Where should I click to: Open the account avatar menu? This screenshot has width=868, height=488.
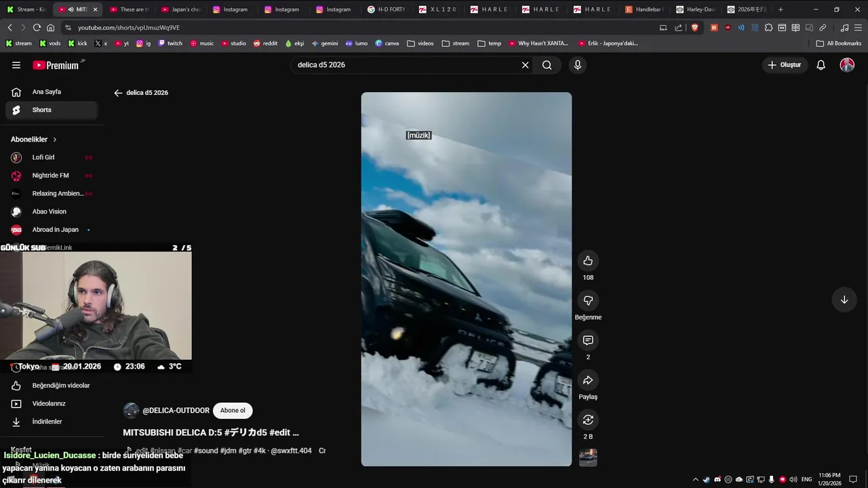pyautogui.click(x=847, y=65)
